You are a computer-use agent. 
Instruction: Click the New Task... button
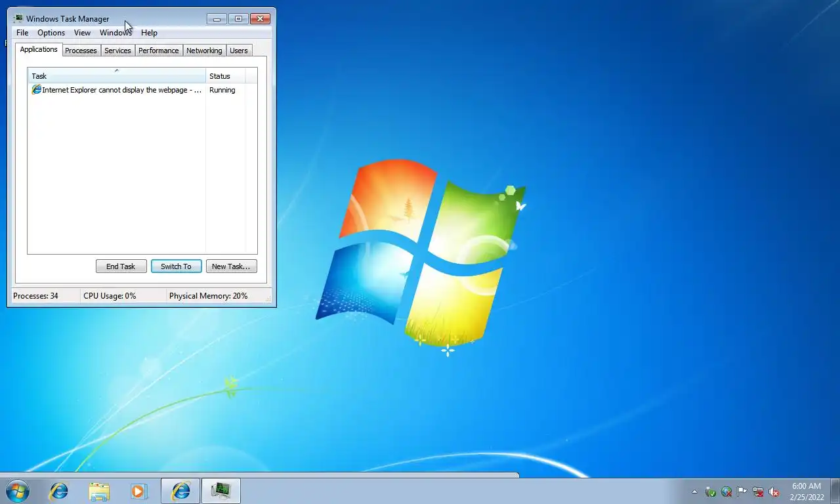click(x=231, y=266)
